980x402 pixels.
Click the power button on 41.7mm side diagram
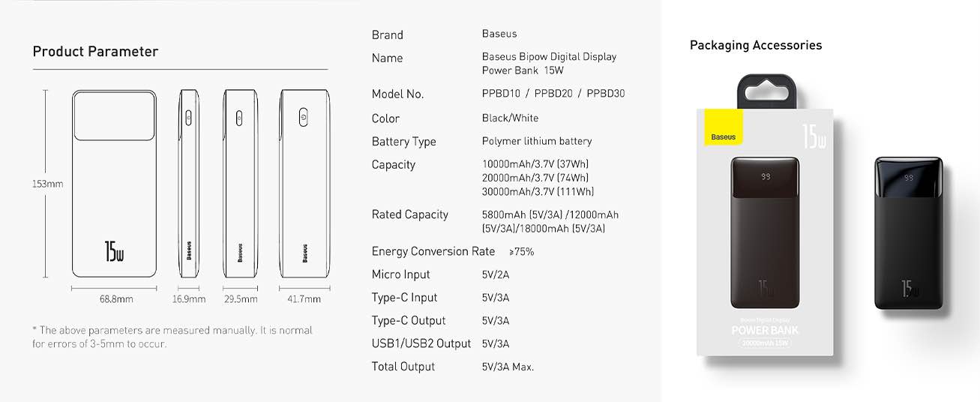tap(304, 117)
